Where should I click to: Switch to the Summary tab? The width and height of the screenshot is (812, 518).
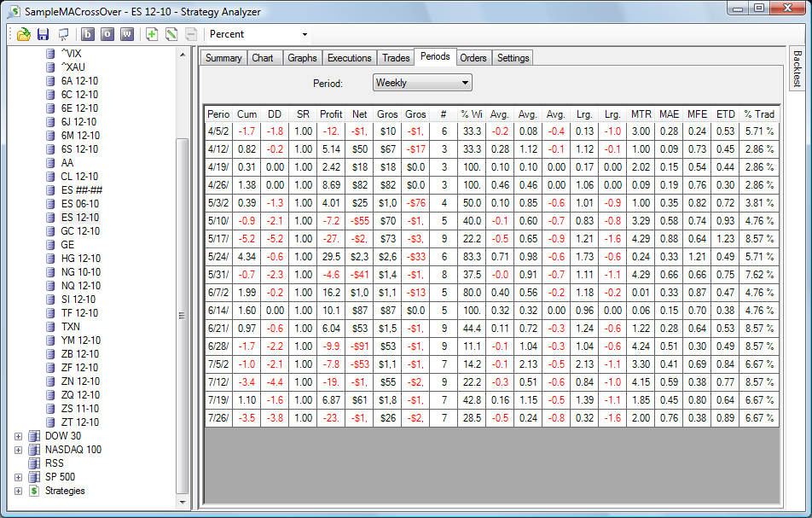(x=223, y=58)
